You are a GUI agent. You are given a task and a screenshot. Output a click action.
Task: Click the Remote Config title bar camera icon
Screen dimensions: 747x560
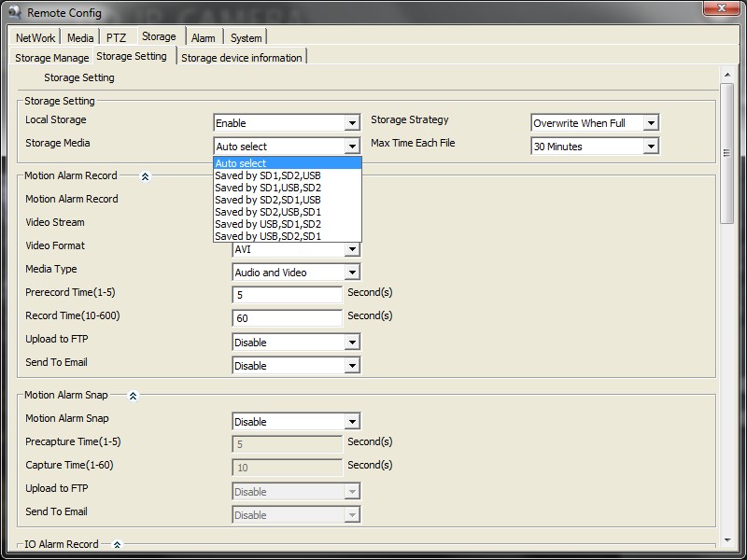coord(15,12)
